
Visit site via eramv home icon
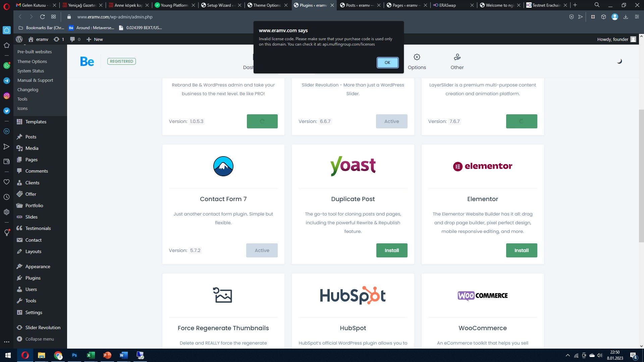pyautogui.click(x=38, y=39)
